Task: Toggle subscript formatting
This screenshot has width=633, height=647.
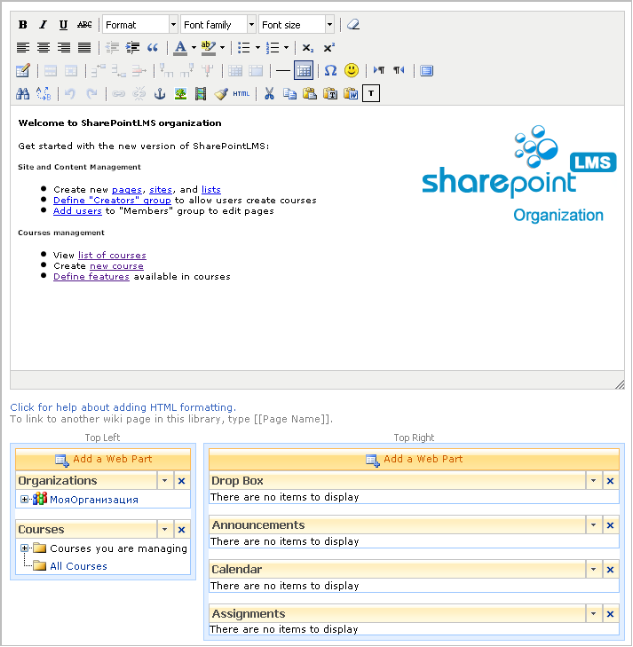Action: tap(308, 48)
